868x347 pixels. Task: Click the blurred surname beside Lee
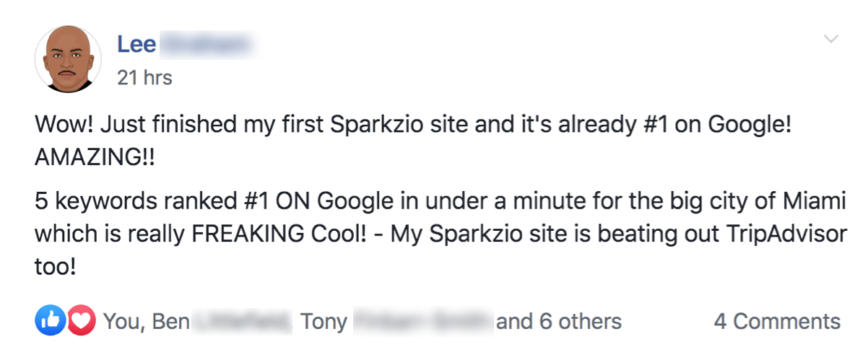pyautogui.click(x=207, y=45)
